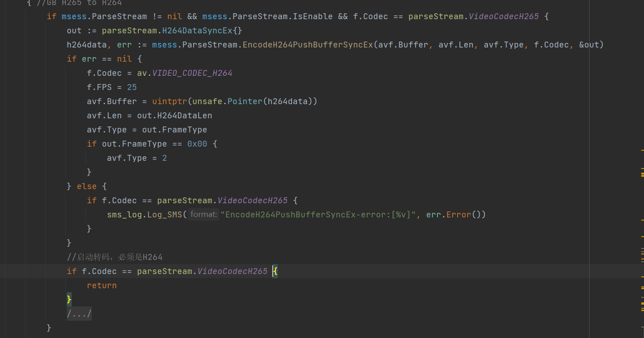Click IsEnable in the first if condition
The image size is (644, 338).
coord(312,16)
